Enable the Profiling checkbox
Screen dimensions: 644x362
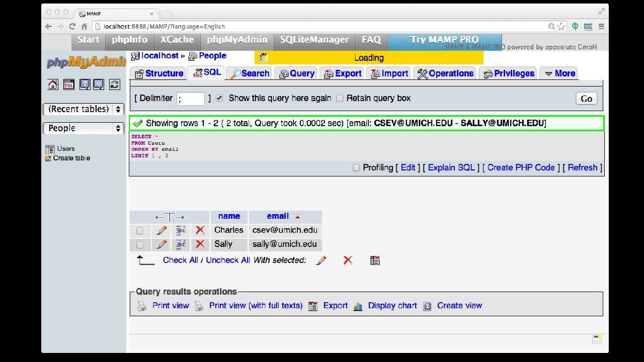[356, 168]
